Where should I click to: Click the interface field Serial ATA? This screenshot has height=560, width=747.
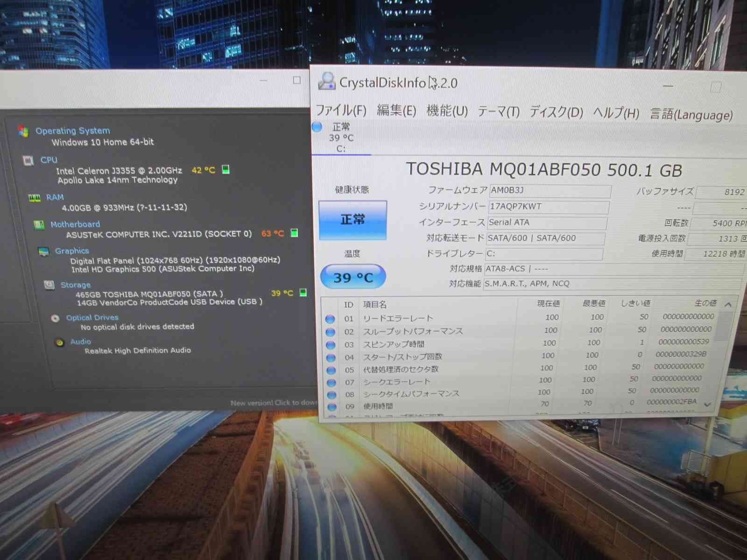click(x=547, y=223)
